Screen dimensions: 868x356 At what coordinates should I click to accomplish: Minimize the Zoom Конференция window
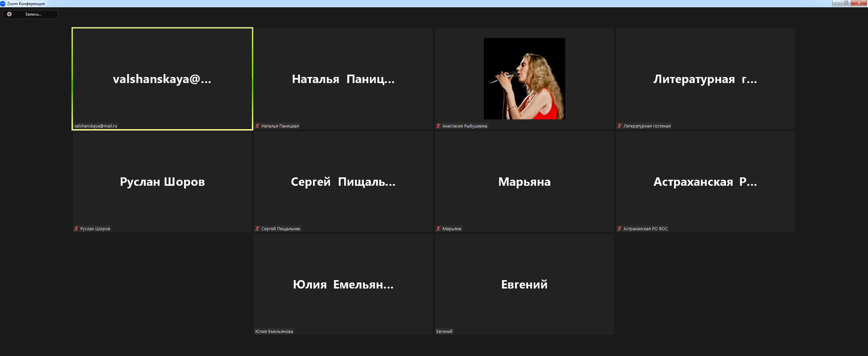tap(837, 3)
